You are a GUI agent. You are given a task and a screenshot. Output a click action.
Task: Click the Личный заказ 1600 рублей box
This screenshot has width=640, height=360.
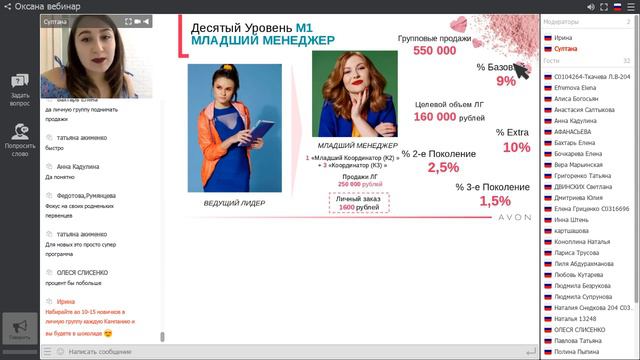[x=359, y=203]
